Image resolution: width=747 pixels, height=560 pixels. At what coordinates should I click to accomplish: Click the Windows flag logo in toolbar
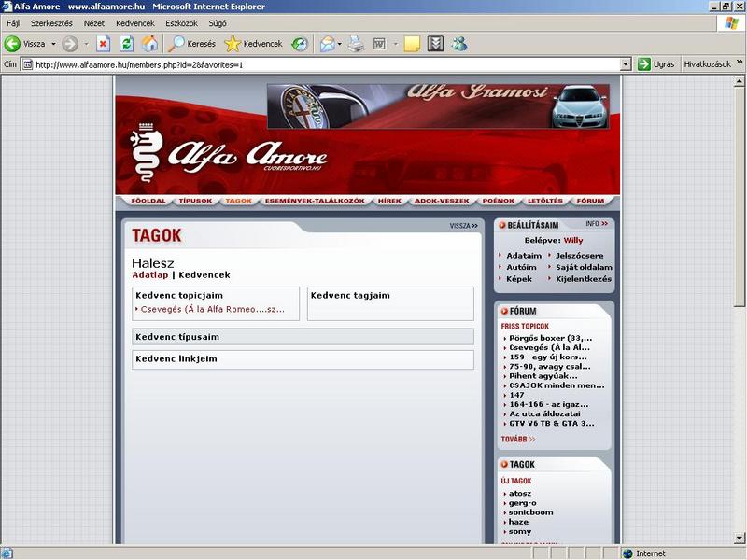[731, 23]
